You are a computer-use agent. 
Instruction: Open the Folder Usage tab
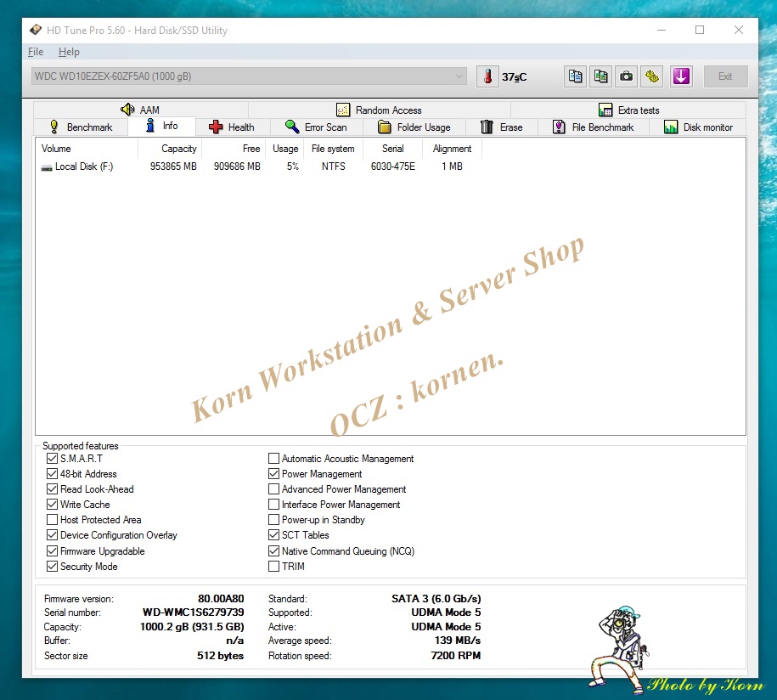pos(414,127)
